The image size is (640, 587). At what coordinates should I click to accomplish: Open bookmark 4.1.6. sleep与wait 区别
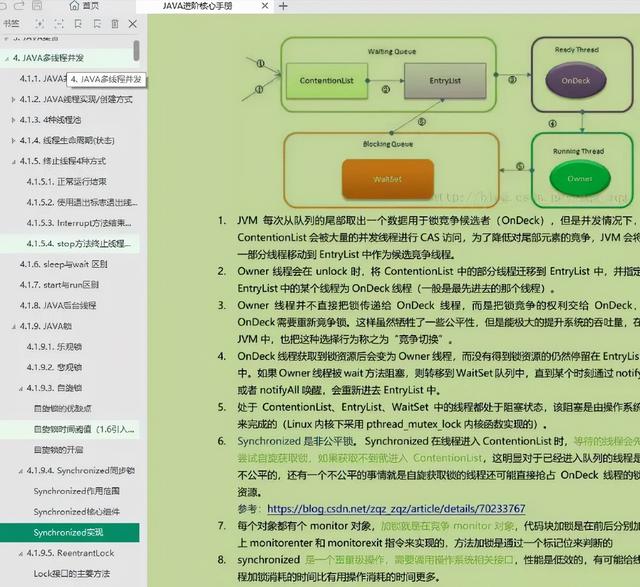tap(64, 264)
